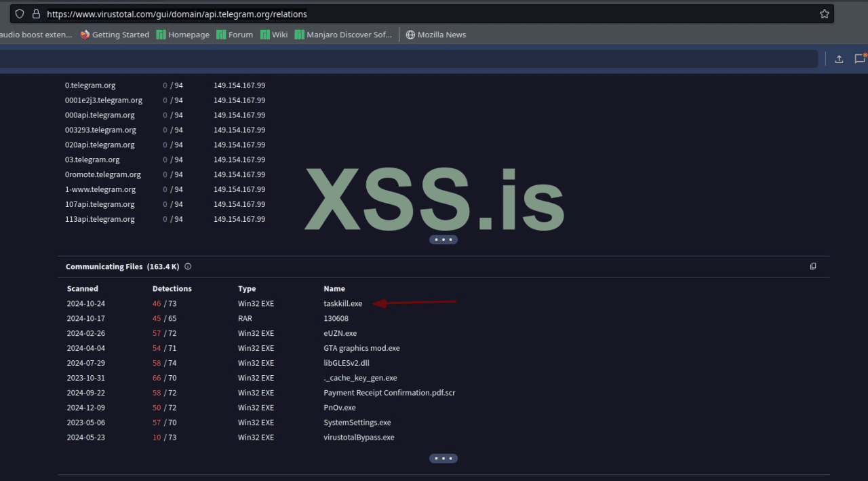
Task: Open subdomain 0romote.telegram.org
Action: [x=103, y=175]
